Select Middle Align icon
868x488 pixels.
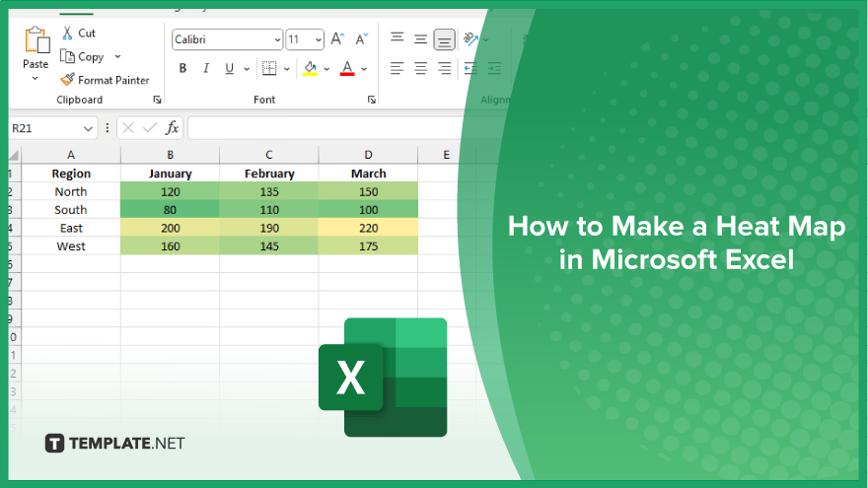click(x=421, y=38)
